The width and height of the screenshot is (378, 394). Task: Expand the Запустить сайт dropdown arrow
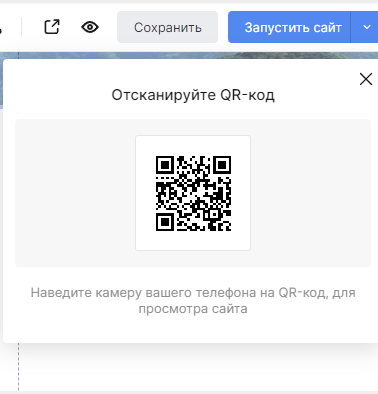366,27
